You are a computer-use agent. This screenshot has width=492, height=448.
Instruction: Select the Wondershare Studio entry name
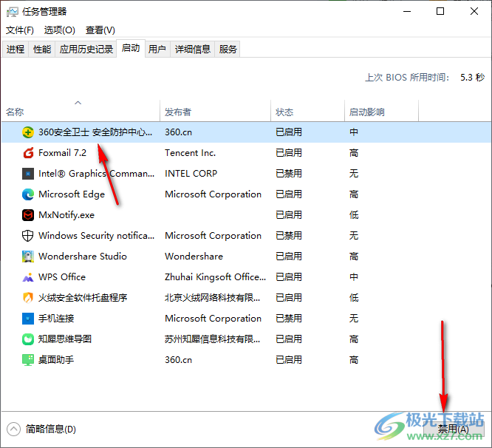[x=83, y=257]
